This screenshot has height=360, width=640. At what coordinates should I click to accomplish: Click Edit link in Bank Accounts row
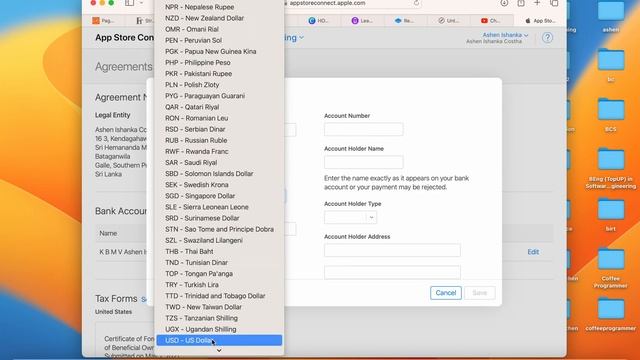[x=533, y=252]
